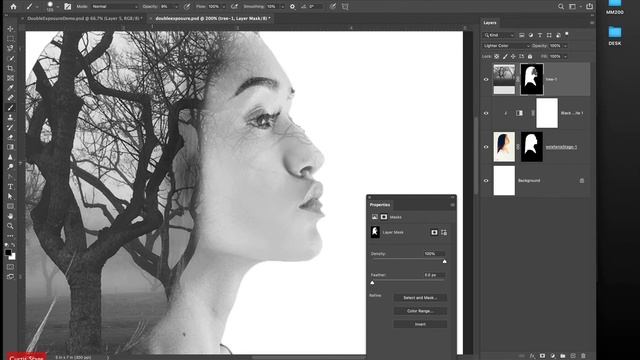This screenshot has height=360, width=640.
Task: Open the Flow dropdown arrow
Action: tap(223, 7)
